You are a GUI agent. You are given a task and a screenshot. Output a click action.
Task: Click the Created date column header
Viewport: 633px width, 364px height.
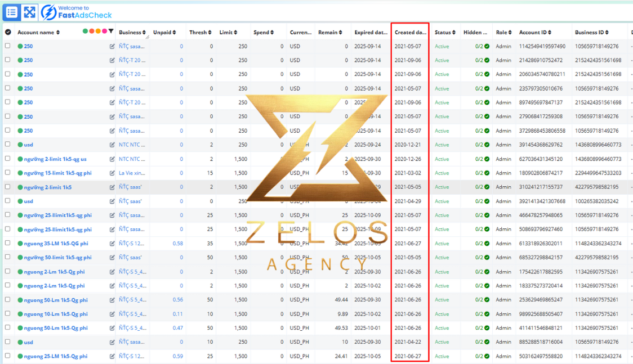(410, 32)
